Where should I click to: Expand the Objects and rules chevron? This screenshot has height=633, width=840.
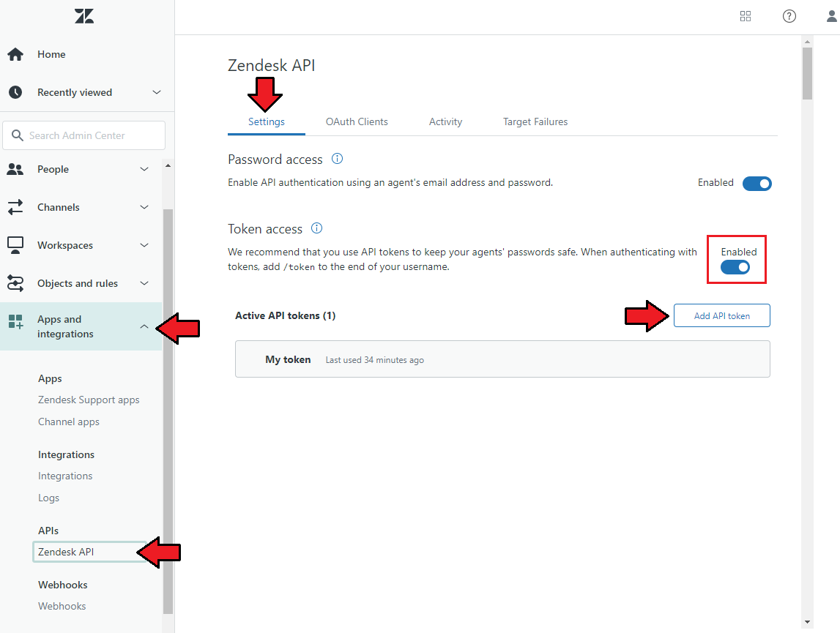coord(144,283)
